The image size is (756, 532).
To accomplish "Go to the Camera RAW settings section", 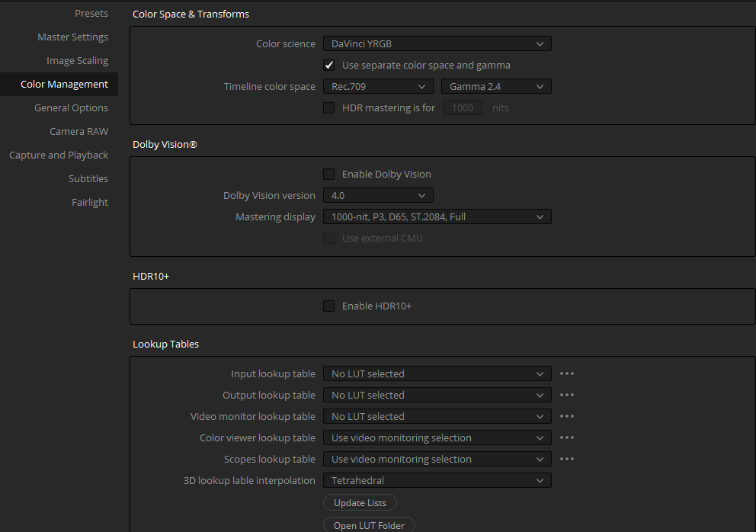I will 78,131.
